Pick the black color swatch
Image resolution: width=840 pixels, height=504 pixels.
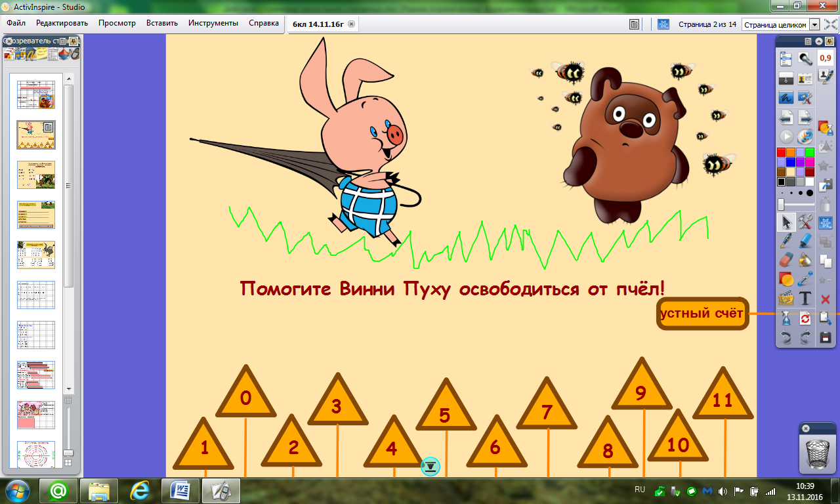pos(781,182)
